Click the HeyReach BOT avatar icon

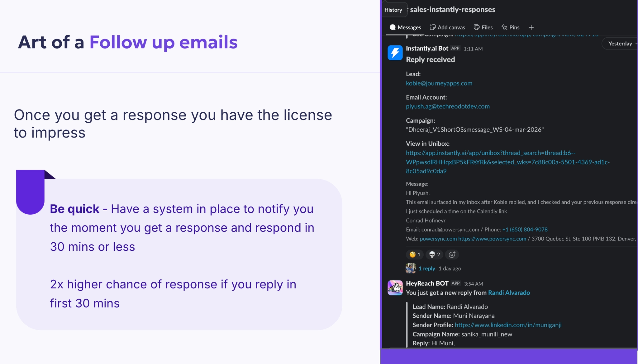pyautogui.click(x=395, y=287)
